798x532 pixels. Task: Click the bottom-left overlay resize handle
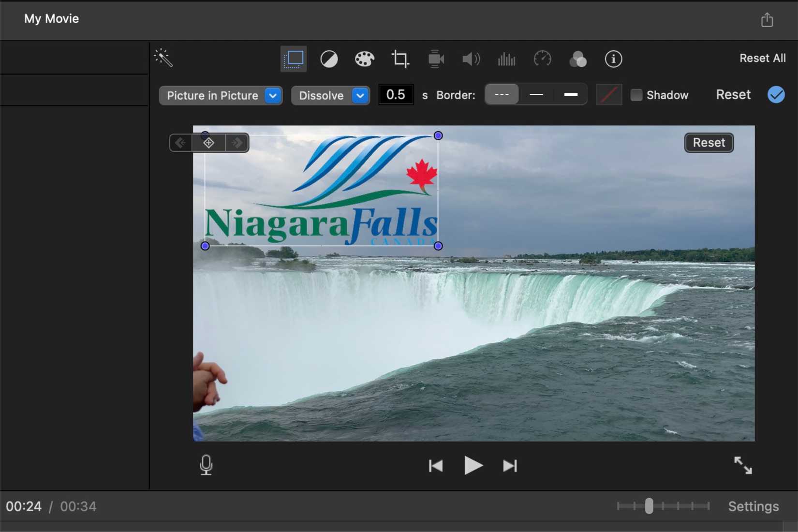[205, 246]
